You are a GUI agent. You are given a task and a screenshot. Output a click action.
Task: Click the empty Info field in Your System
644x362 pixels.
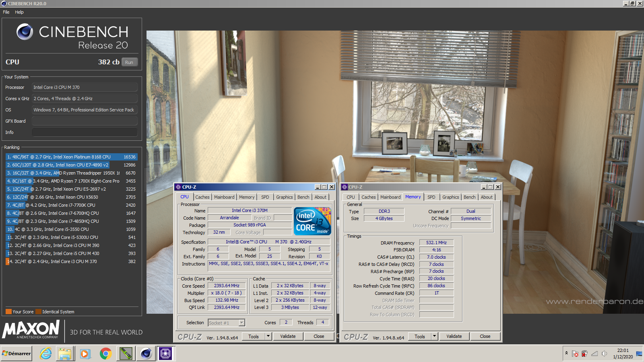pos(85,132)
